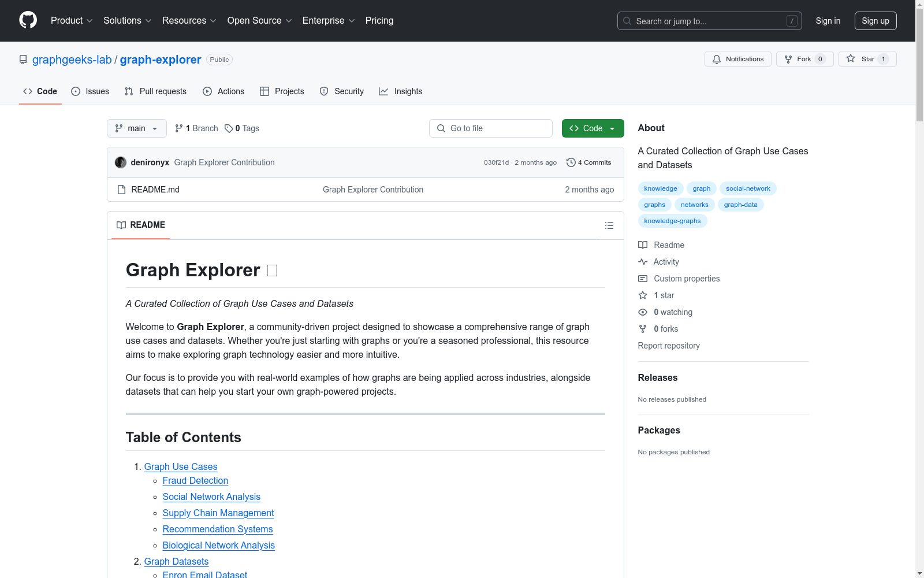Open the Supply Chain Management link
Image resolution: width=924 pixels, height=578 pixels.
[218, 513]
